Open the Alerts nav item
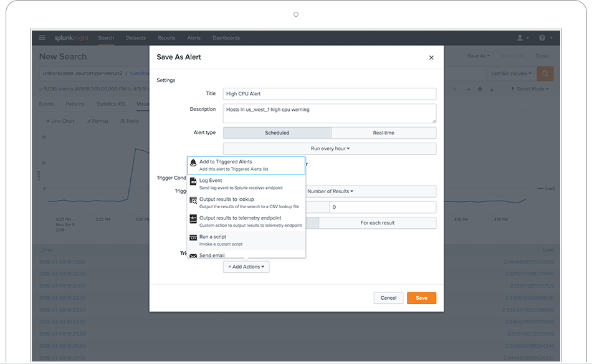Image resolution: width=592 pixels, height=364 pixels. point(194,38)
